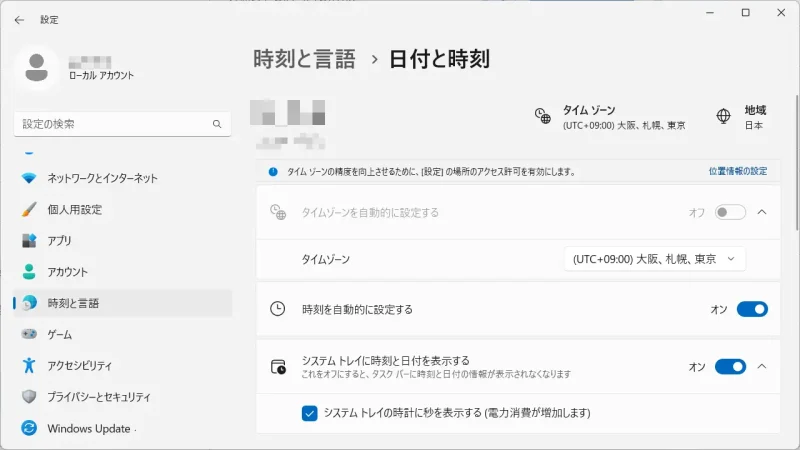Image resolution: width=800 pixels, height=450 pixels.
Task: Click the アプリ sidebar icon
Action: [29, 241]
